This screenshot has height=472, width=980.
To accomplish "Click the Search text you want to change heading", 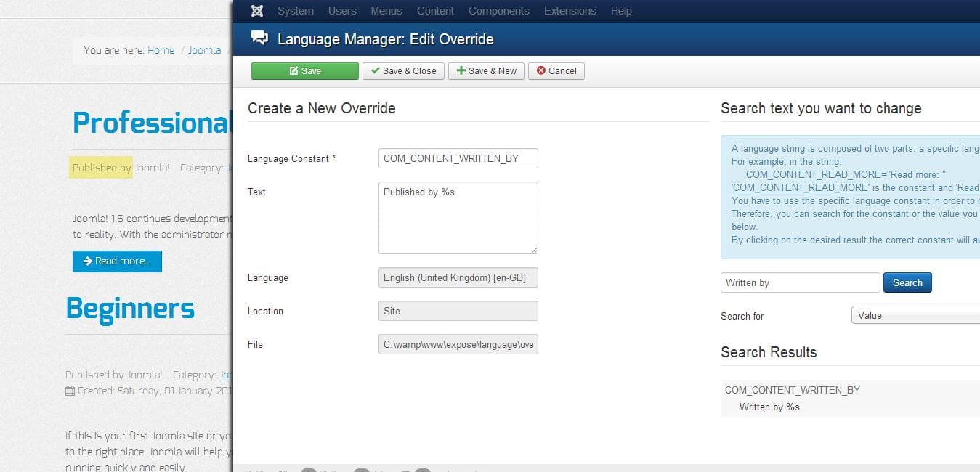I will pyautogui.click(x=821, y=108).
